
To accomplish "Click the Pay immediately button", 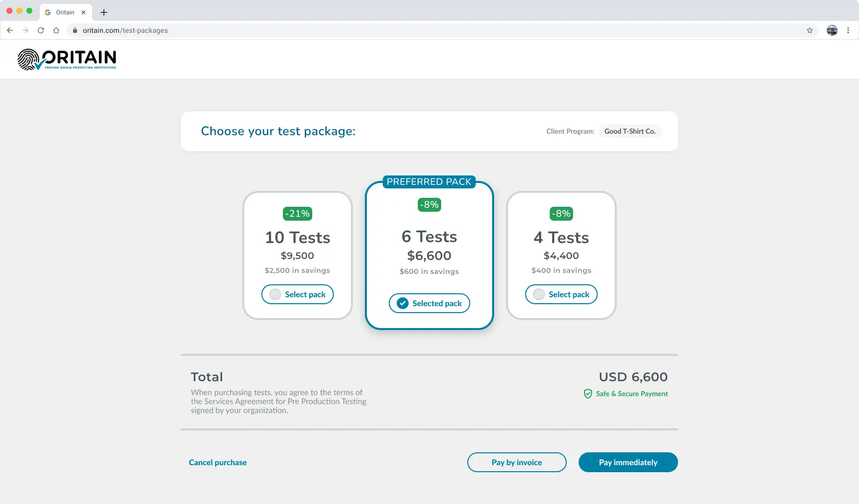I will tap(628, 462).
